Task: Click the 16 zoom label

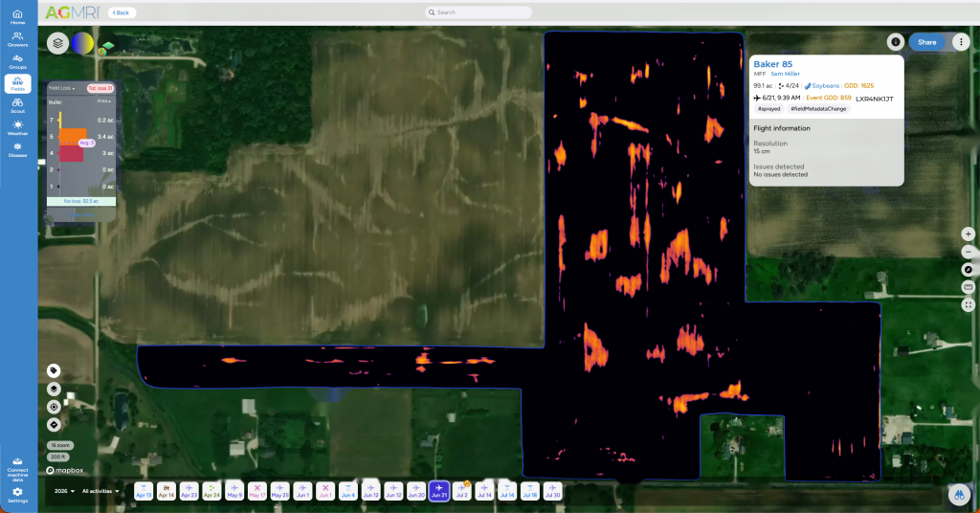Action: (60, 445)
